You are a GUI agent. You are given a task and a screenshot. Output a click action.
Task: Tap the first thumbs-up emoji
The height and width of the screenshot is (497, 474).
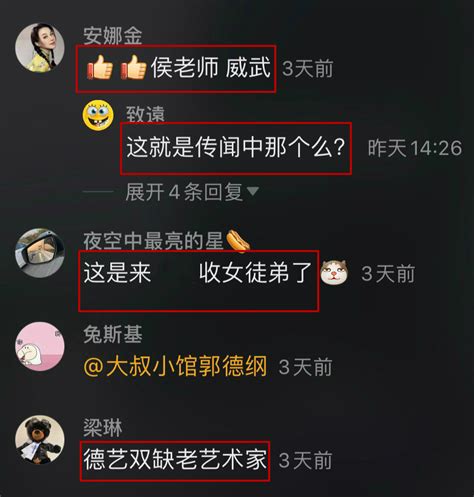pos(100,68)
